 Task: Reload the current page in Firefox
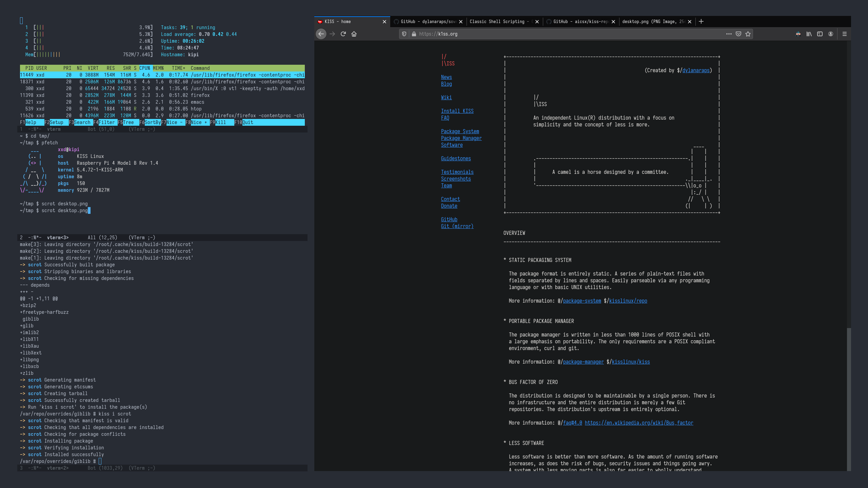pyautogui.click(x=343, y=34)
